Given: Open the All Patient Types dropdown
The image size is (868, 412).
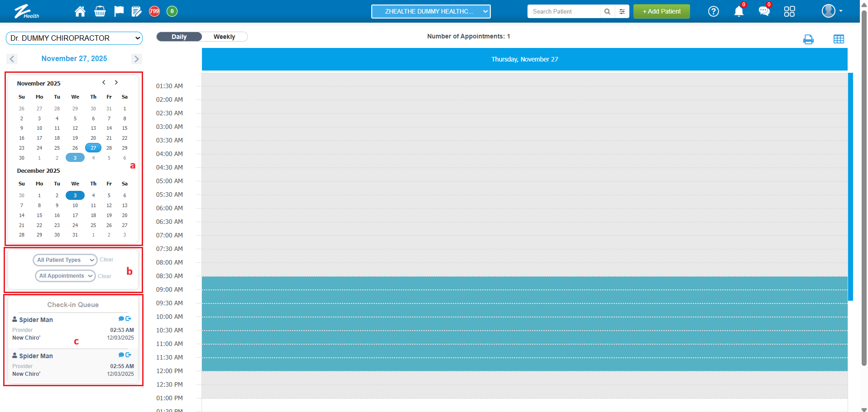Looking at the screenshot, I should 65,260.
